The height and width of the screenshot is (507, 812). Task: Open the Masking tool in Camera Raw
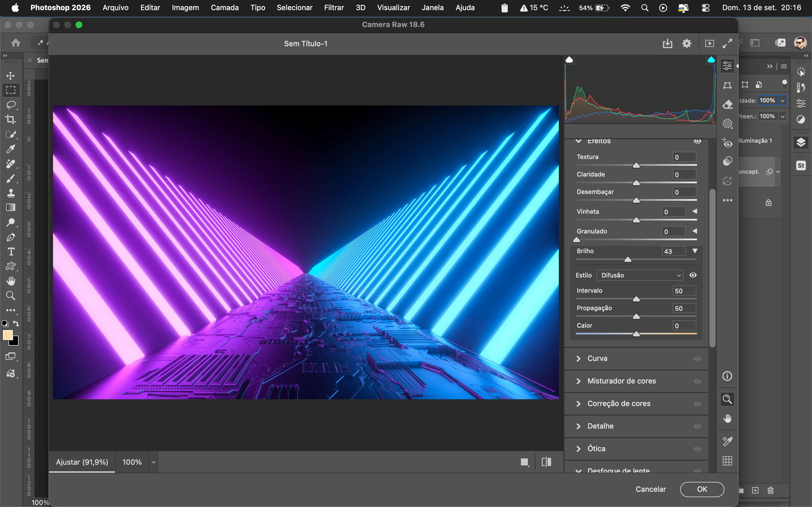click(x=727, y=124)
